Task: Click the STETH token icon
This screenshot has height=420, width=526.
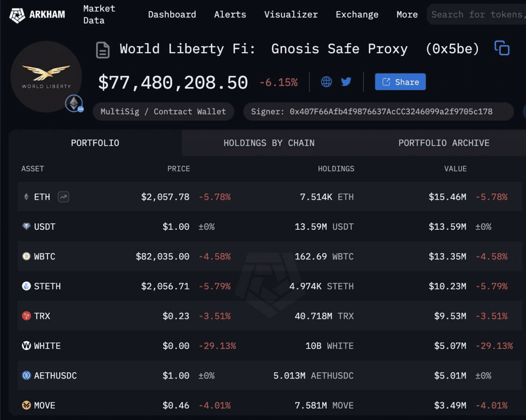Action: [26, 286]
